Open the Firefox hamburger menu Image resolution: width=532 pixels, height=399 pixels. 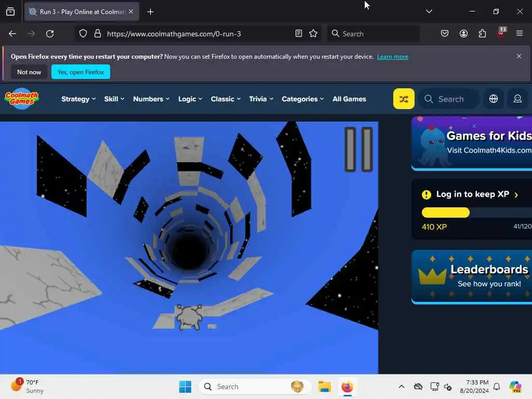coord(520,33)
